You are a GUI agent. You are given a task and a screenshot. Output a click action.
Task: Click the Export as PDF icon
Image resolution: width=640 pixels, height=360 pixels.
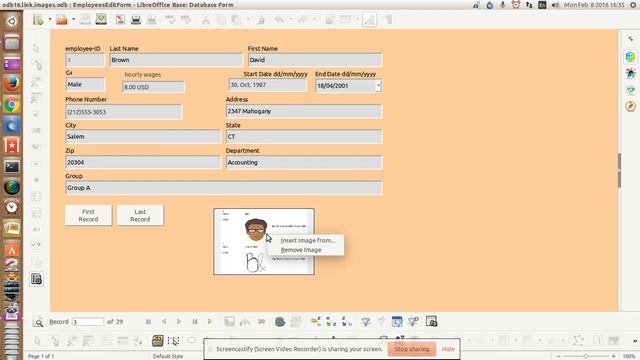click(120, 20)
